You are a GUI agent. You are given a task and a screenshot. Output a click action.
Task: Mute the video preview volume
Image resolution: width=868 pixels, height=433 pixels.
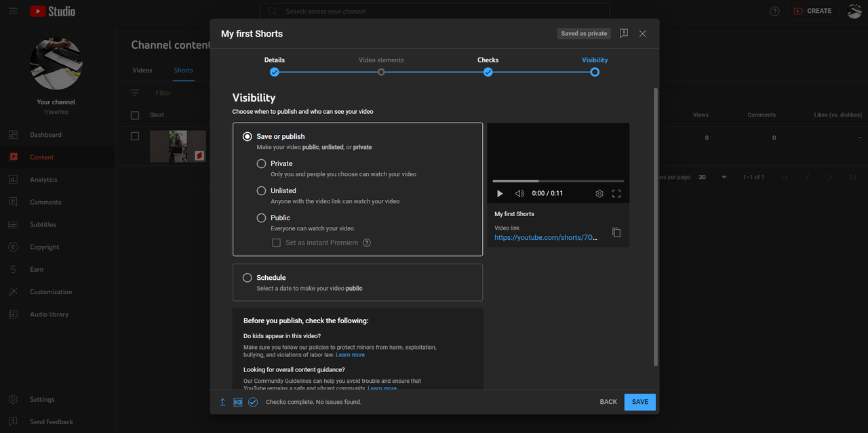pos(519,194)
